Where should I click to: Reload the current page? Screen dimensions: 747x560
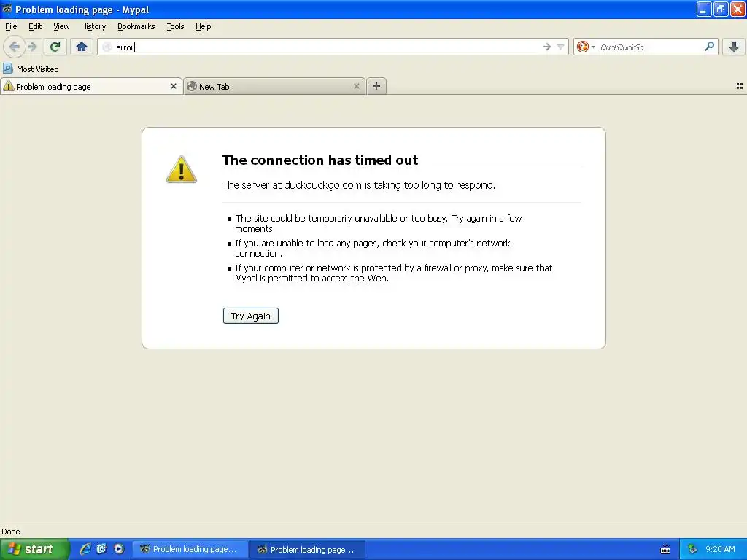(x=55, y=47)
